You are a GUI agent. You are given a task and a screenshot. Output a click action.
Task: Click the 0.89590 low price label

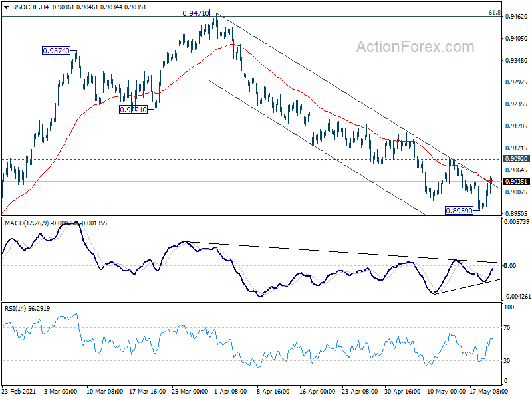459,211
